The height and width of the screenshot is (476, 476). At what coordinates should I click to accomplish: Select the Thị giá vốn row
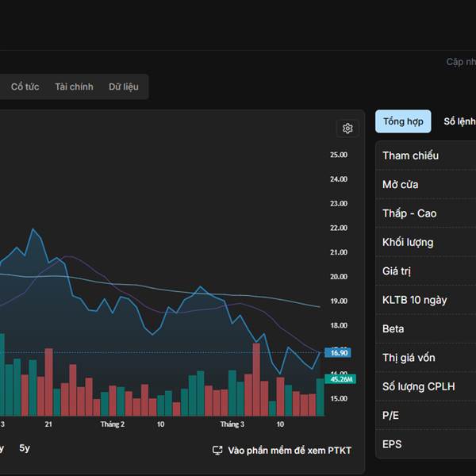pyautogui.click(x=427, y=358)
